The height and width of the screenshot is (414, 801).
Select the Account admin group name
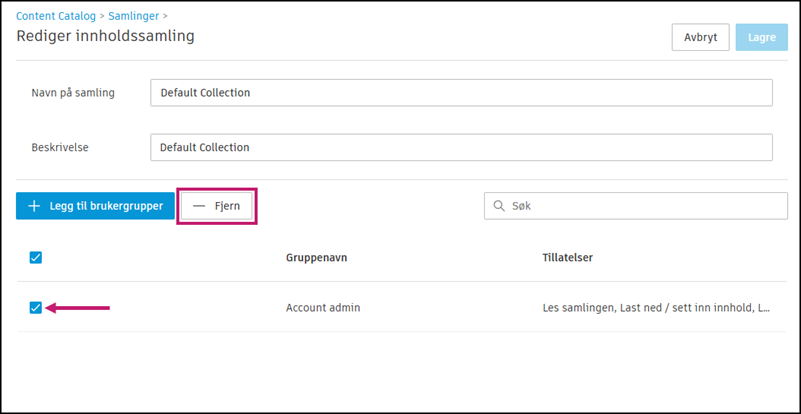(x=322, y=308)
